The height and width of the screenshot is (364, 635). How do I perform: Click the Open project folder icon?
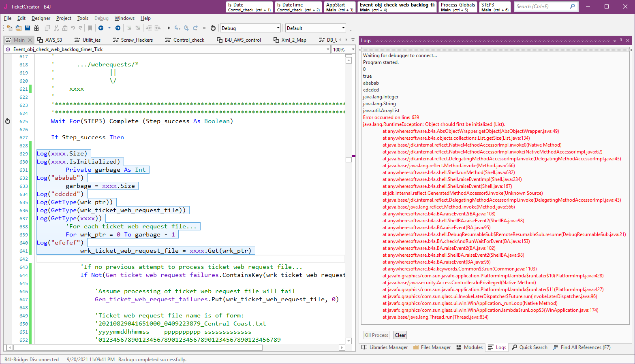pos(19,28)
